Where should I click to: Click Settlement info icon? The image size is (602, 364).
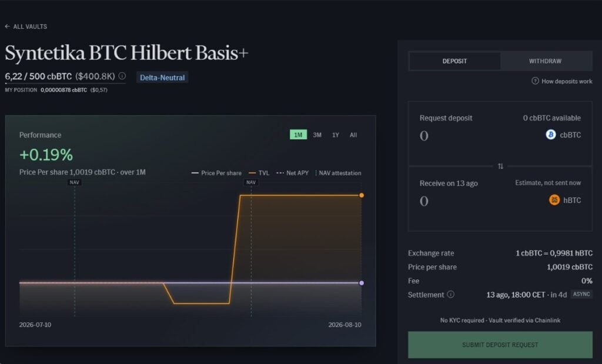click(x=451, y=295)
